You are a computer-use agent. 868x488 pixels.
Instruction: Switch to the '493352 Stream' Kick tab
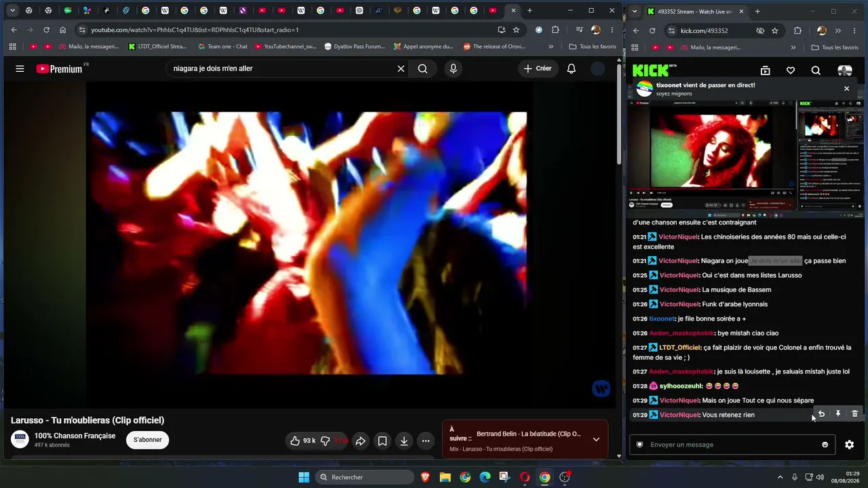click(x=696, y=12)
